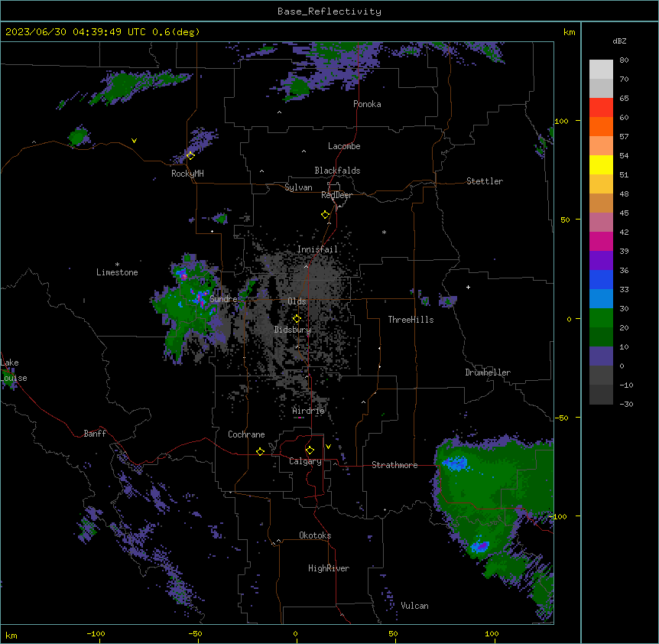Select the Drumheller label

[488, 372]
